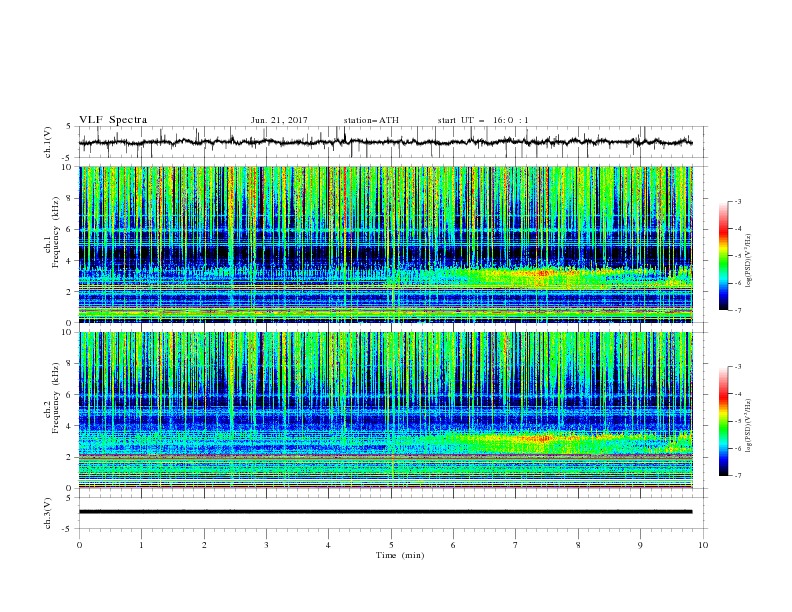Image resolution: width=792 pixels, height=612 pixels.
Task: Click the "-5" tick on ch.3(V) axis
Action: click(x=68, y=529)
